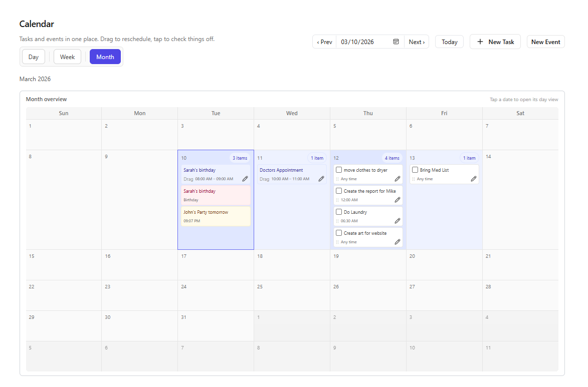Edit the Doctors Appointment using its pencil icon

pos(321,178)
